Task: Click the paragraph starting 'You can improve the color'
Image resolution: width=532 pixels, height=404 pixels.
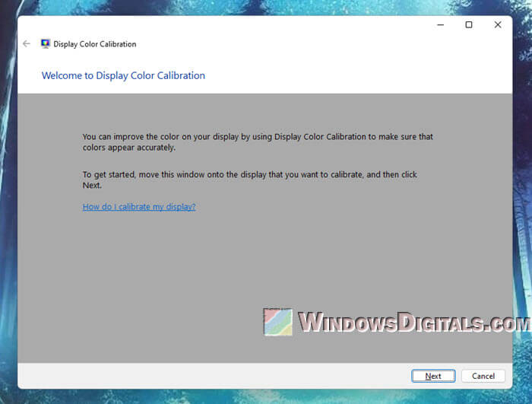Action: click(258, 142)
